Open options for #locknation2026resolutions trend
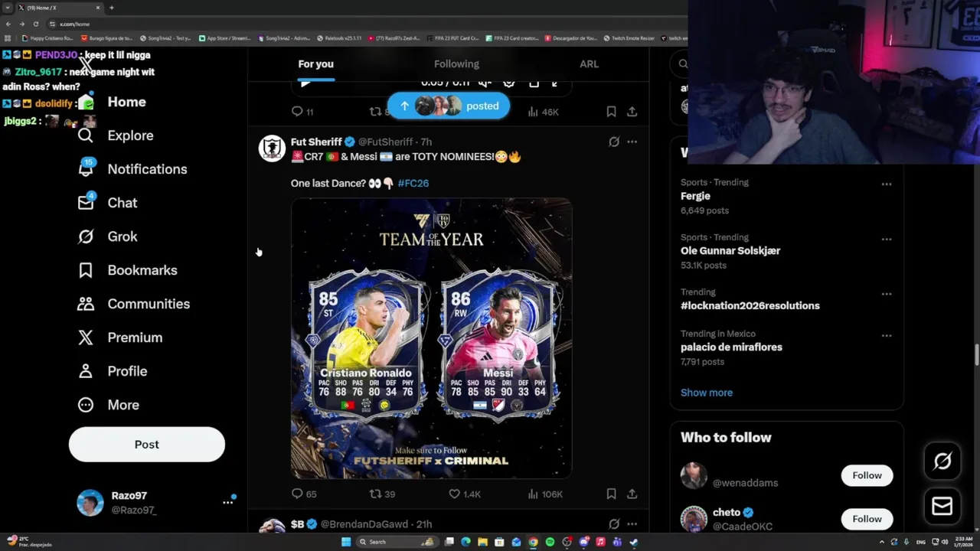The width and height of the screenshot is (980, 551). click(x=886, y=294)
